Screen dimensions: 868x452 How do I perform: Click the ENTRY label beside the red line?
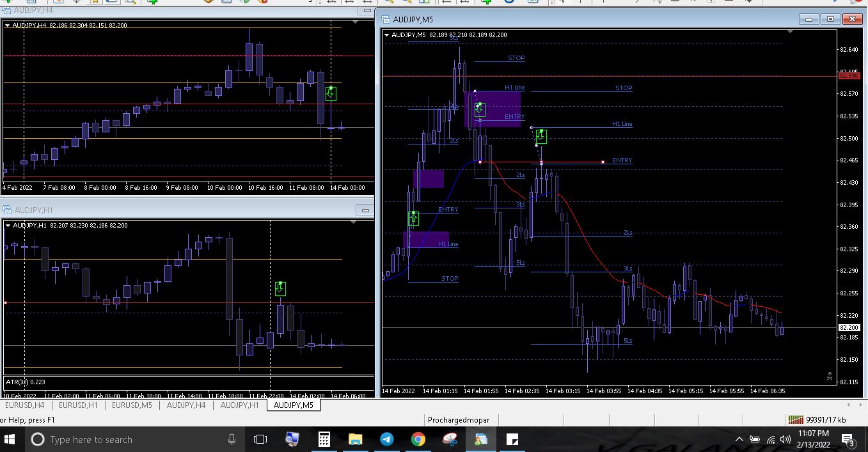point(622,160)
